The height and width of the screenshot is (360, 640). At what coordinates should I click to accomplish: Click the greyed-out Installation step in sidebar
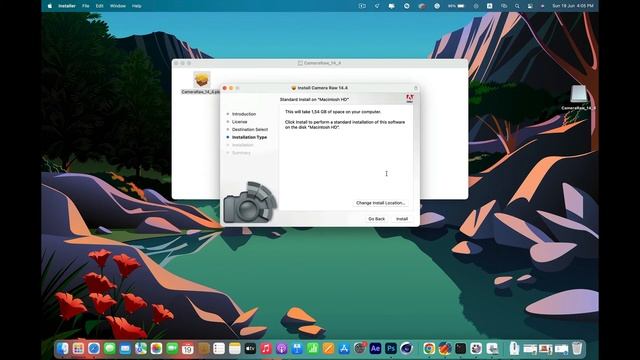pyautogui.click(x=242, y=145)
